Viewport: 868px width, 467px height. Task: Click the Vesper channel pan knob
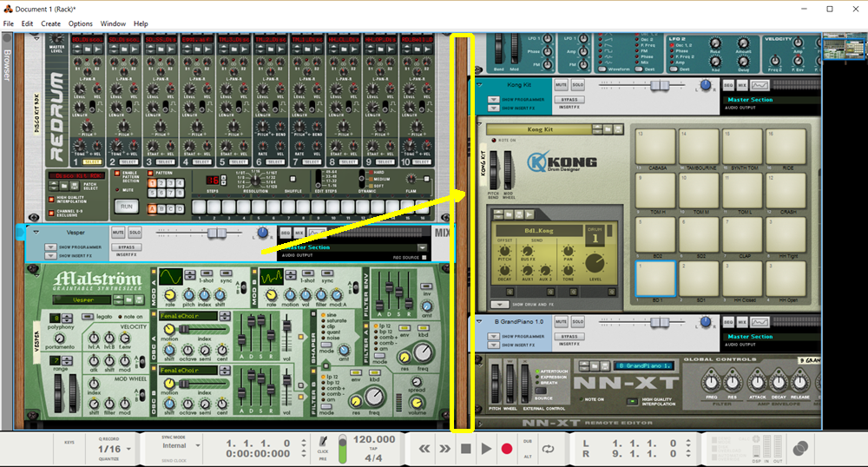[263, 233]
